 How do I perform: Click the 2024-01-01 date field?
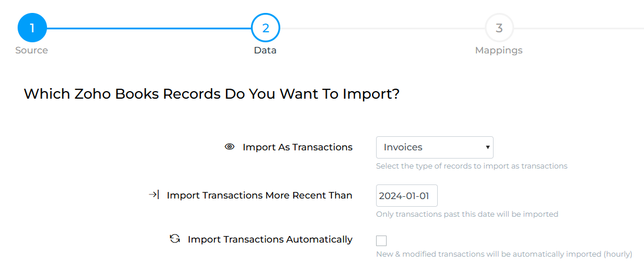pyautogui.click(x=407, y=196)
